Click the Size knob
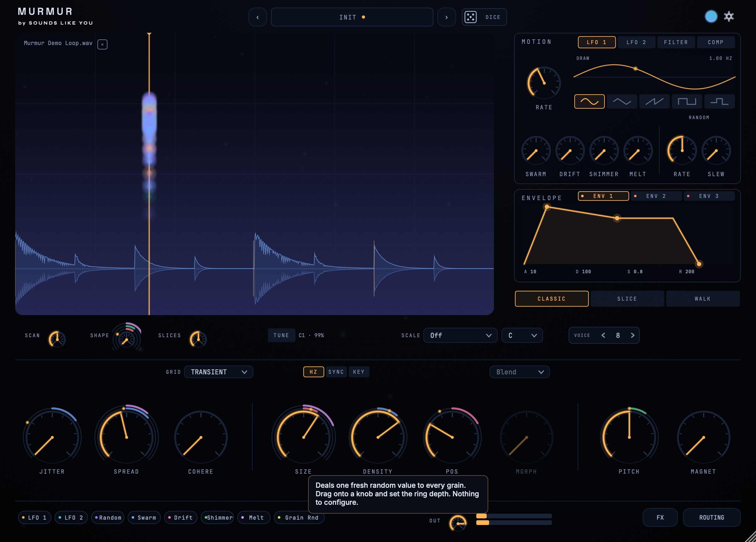 303,437
